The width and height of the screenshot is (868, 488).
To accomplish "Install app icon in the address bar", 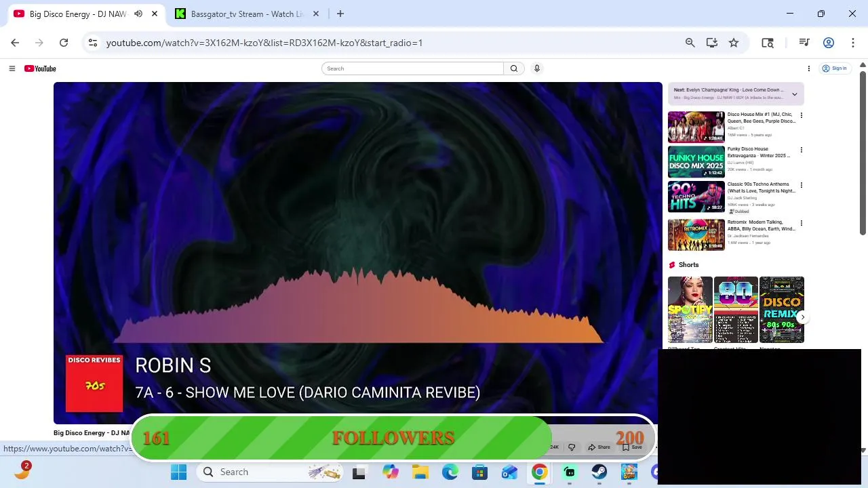I will click(711, 43).
